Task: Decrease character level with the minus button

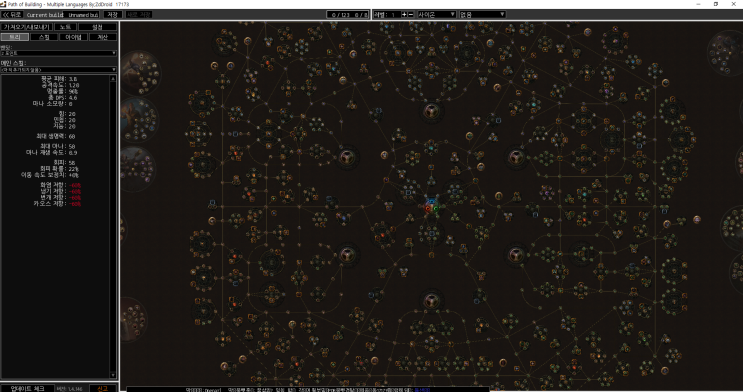Action: (x=411, y=15)
